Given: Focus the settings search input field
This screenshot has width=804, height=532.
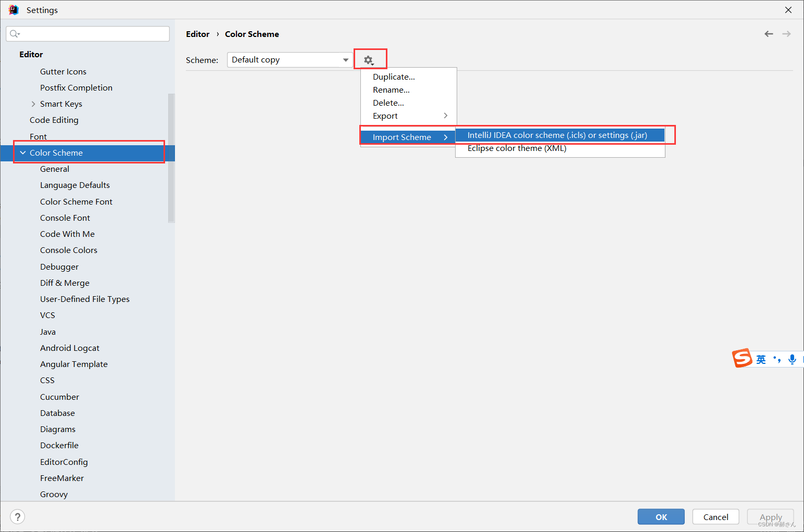Looking at the screenshot, I should pyautogui.click(x=87, y=34).
